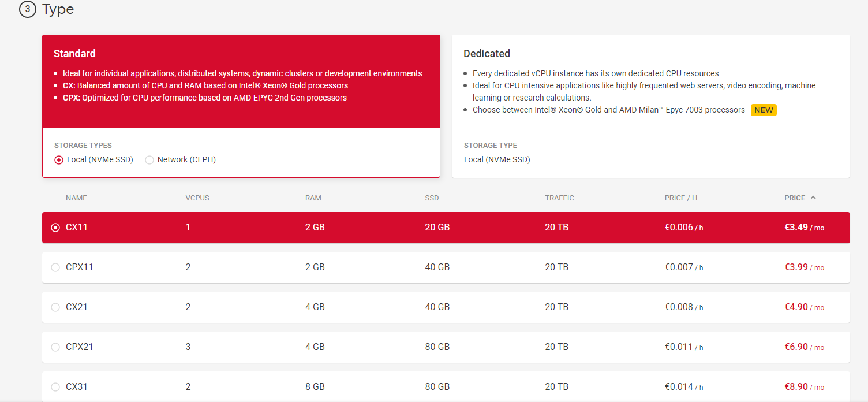This screenshot has width=868, height=402.
Task: Choose the CPX11 server radio button
Action: 55,267
